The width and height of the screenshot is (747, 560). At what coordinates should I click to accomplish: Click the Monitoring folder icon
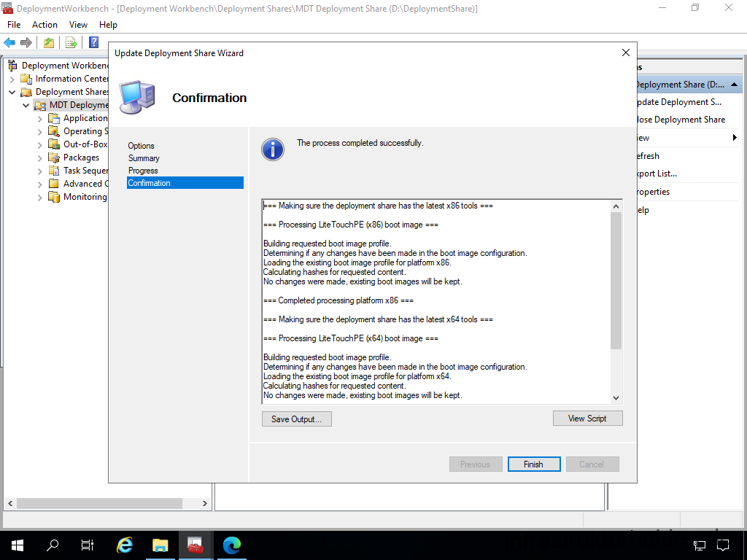tap(54, 197)
